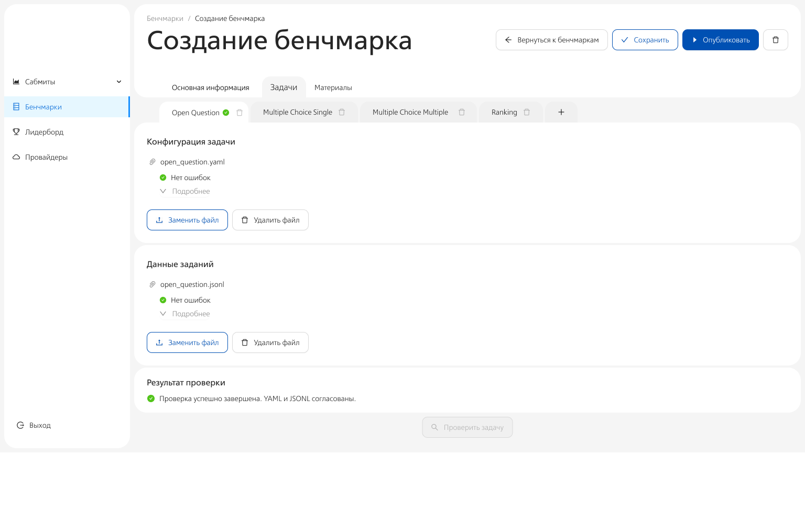Image resolution: width=805 pixels, height=532 pixels.
Task: Open Провайдеры in the sidebar
Action: click(x=67, y=157)
